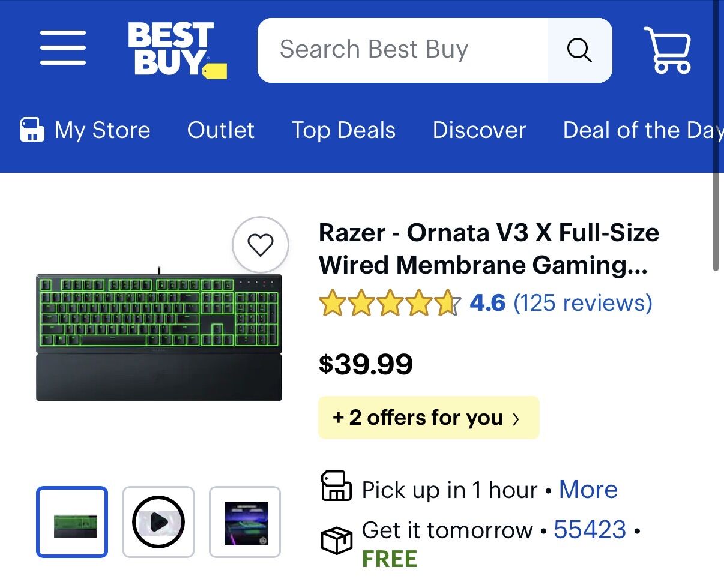Change the 55423 zip code

[590, 530]
